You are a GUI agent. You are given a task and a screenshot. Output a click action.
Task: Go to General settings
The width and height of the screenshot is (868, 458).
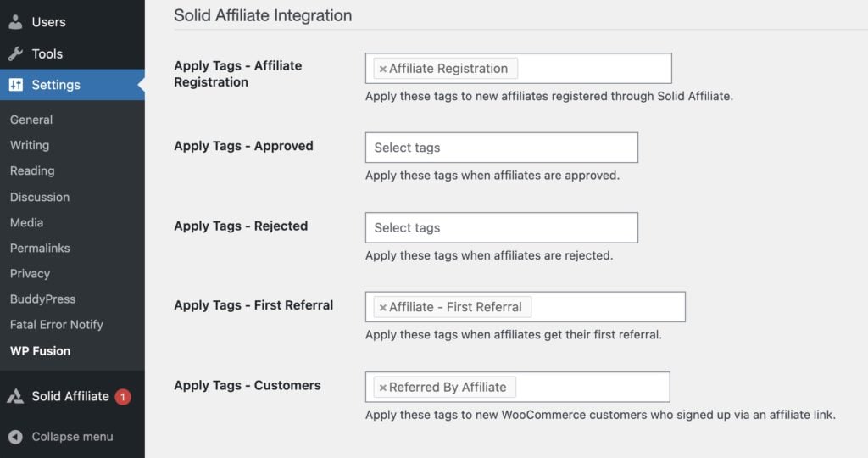(31, 120)
